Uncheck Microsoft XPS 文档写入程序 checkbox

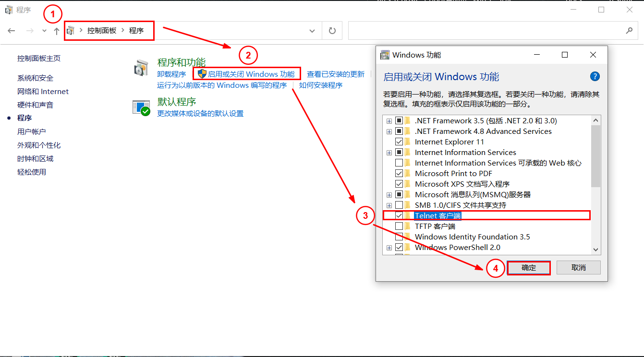tap(399, 184)
